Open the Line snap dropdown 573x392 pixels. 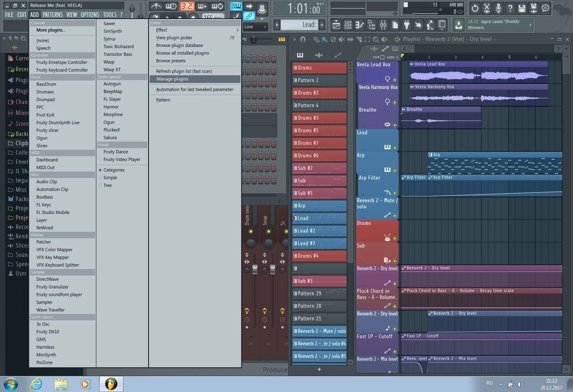click(x=256, y=27)
